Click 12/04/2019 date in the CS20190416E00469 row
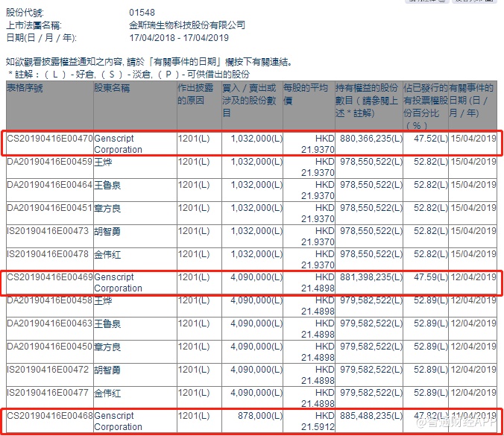This screenshot has width=504, height=436. 473,277
